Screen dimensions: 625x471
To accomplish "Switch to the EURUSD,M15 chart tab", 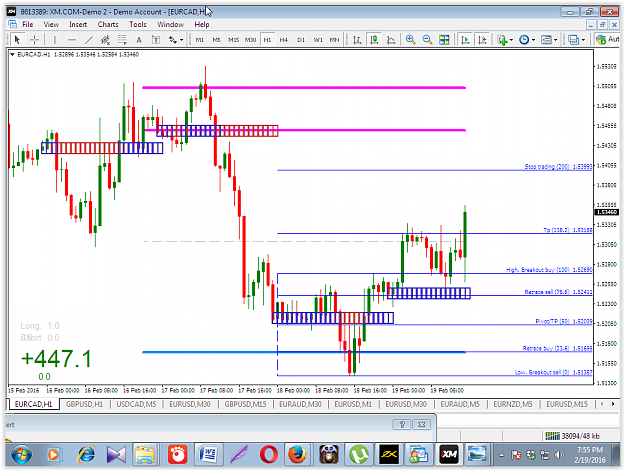I will (x=566, y=404).
